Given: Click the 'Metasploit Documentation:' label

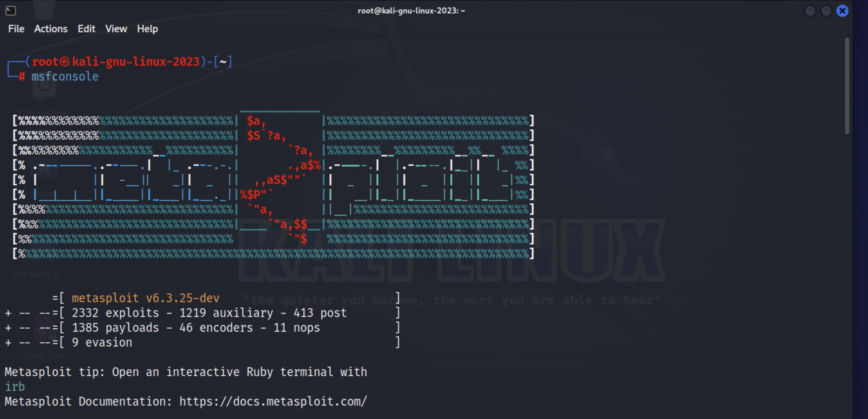Looking at the screenshot, I should click(x=88, y=402).
